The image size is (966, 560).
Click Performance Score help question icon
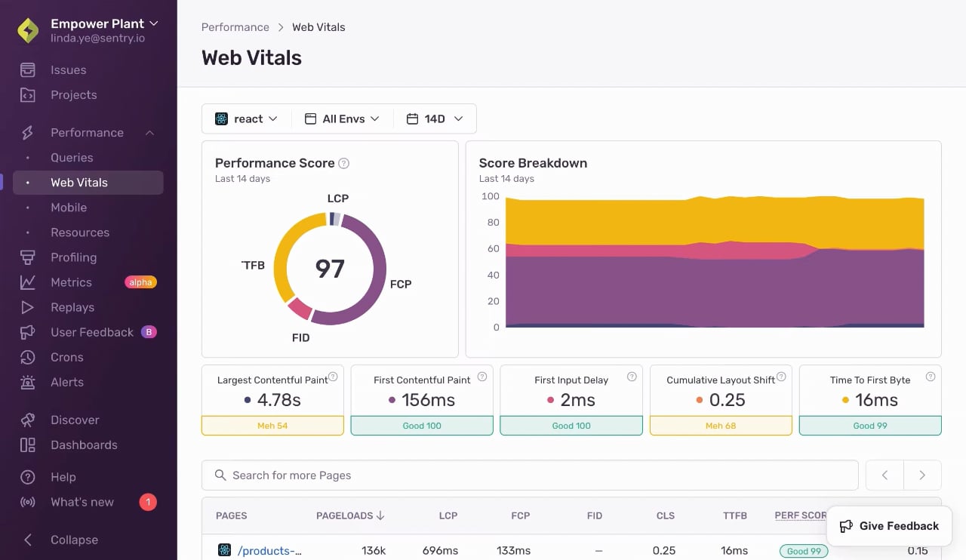click(344, 163)
